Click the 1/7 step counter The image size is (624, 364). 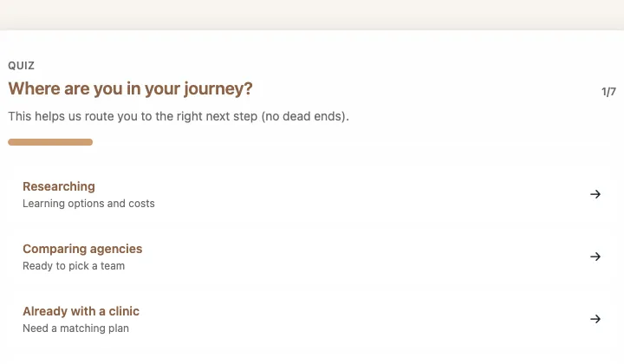(x=608, y=92)
